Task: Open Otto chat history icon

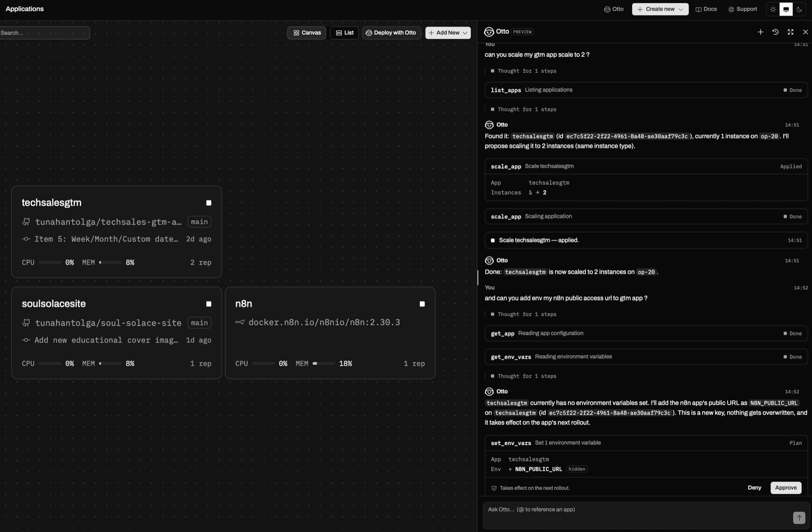Action: 775,32
